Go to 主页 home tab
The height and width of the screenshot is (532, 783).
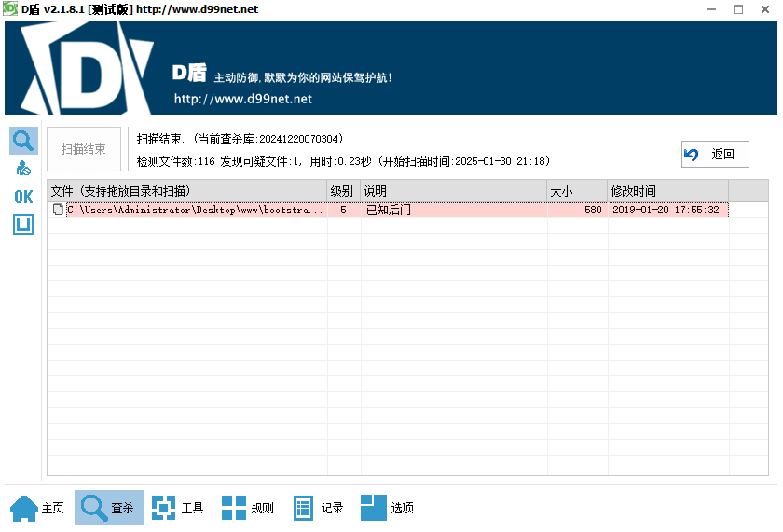click(x=37, y=508)
